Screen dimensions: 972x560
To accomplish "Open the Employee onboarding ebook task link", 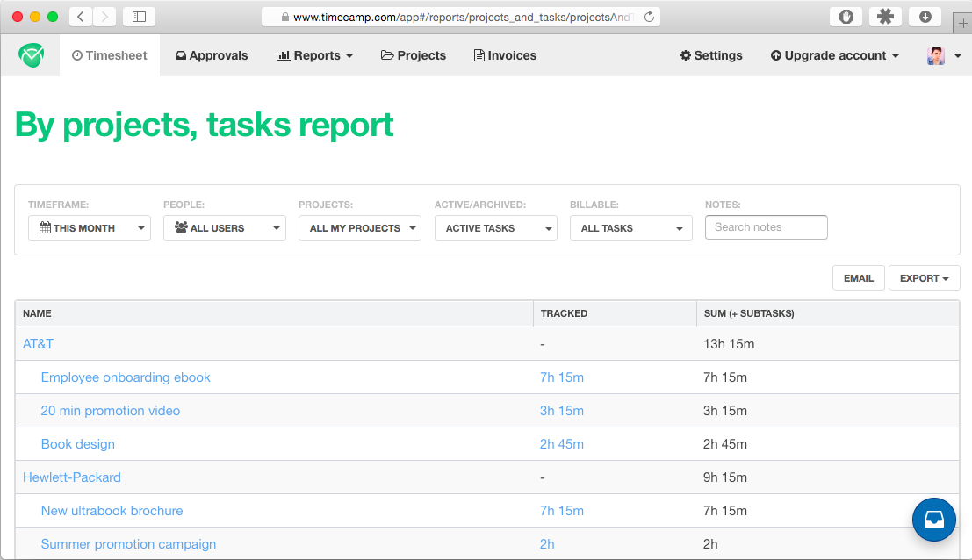I will [x=126, y=377].
